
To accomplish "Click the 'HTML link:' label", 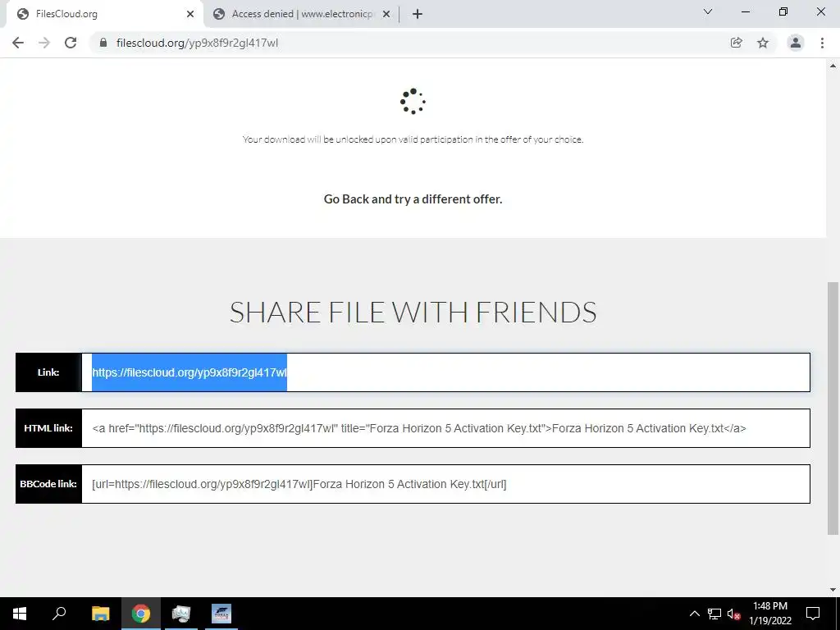I will coord(48,428).
